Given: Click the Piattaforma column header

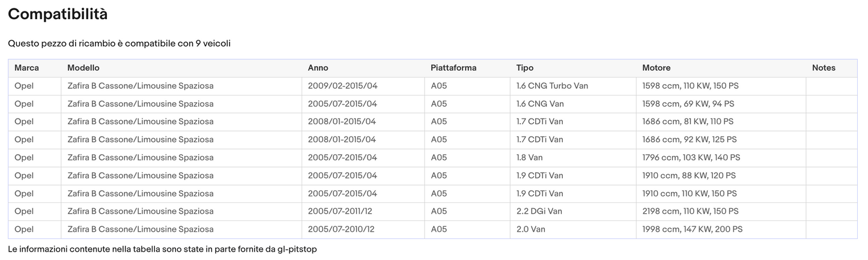Looking at the screenshot, I should [454, 68].
